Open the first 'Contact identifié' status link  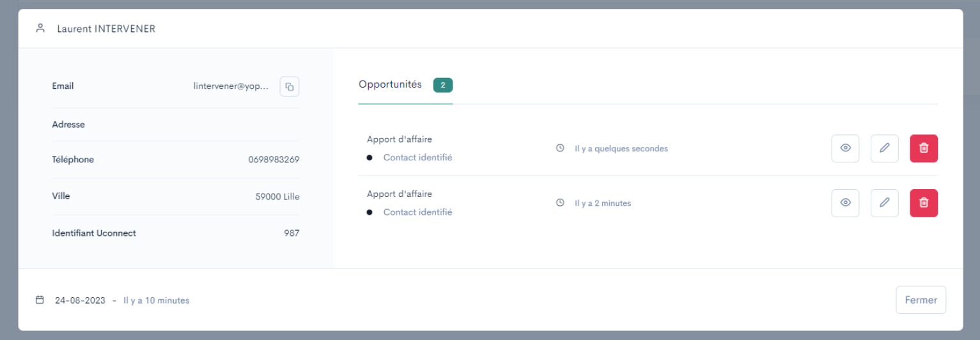click(x=417, y=157)
